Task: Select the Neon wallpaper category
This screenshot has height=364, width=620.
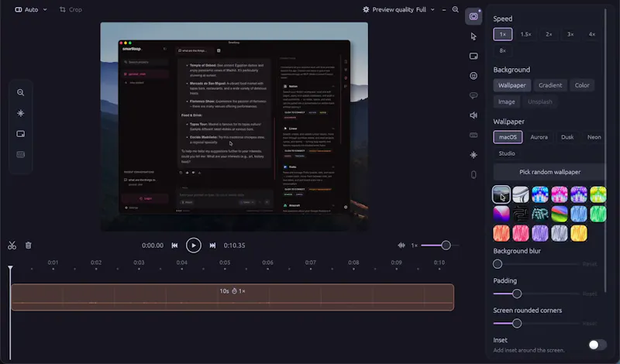Action: tap(594, 137)
